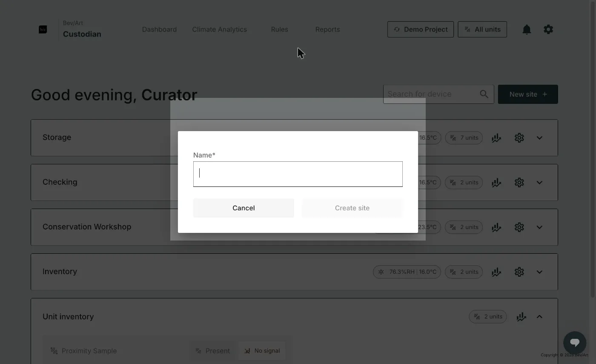
Task: Open Conservation Workshop settings gear
Action: pos(519,227)
